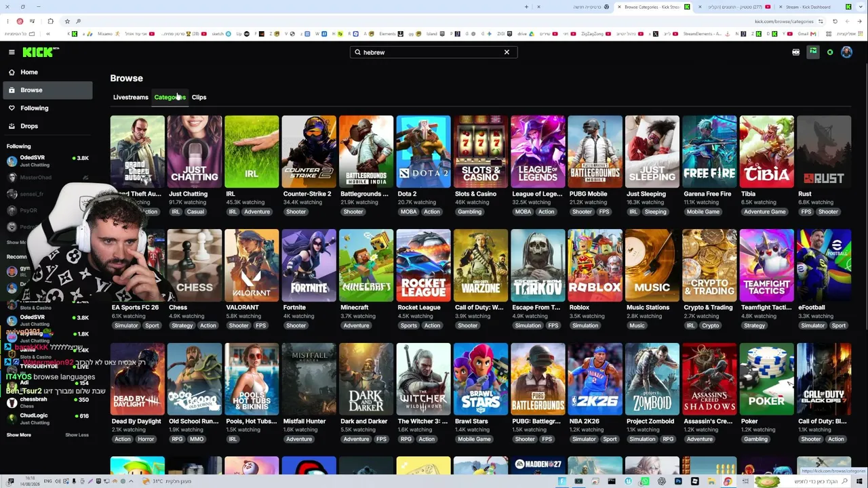Select the Adventure Game tag under Tibia
Screen dimensions: 868x488
764,211
